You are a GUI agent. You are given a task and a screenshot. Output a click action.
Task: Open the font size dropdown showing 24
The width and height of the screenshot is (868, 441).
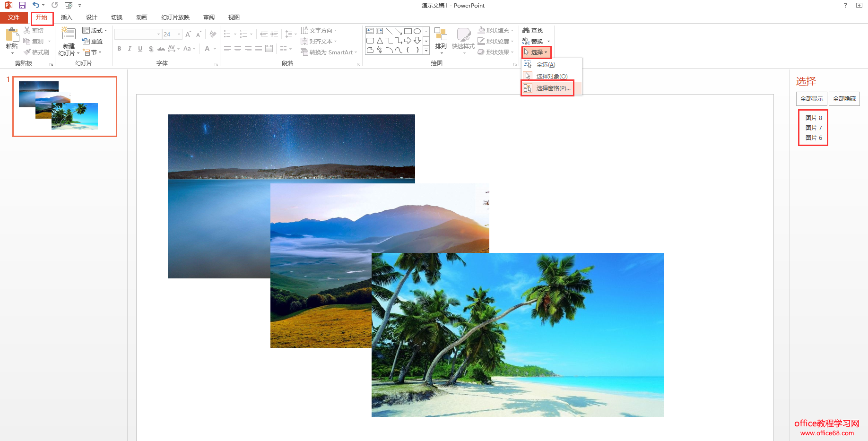179,35
